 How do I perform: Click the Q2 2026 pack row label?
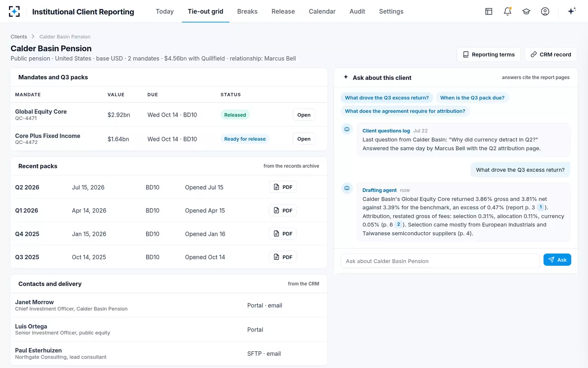(27, 187)
